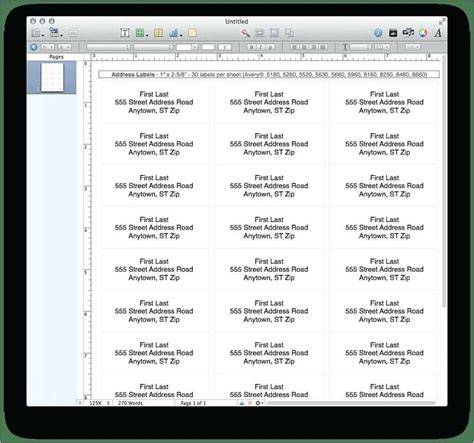Click the green Shapes icon
Screen dimensions: 474x443
point(140,33)
